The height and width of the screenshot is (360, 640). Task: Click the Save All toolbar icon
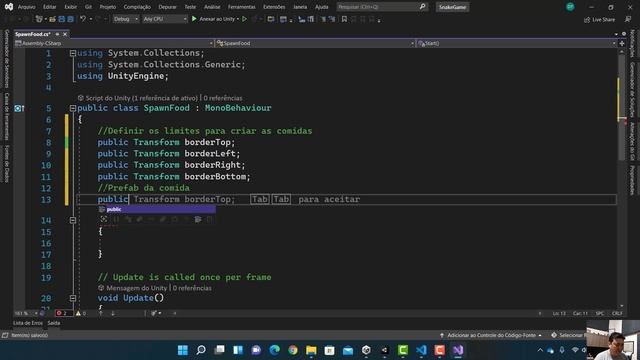click(71, 19)
